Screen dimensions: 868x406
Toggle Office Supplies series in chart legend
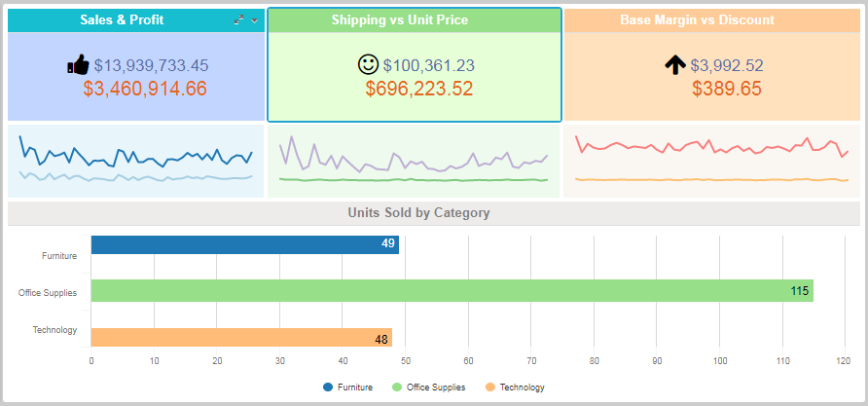(428, 388)
